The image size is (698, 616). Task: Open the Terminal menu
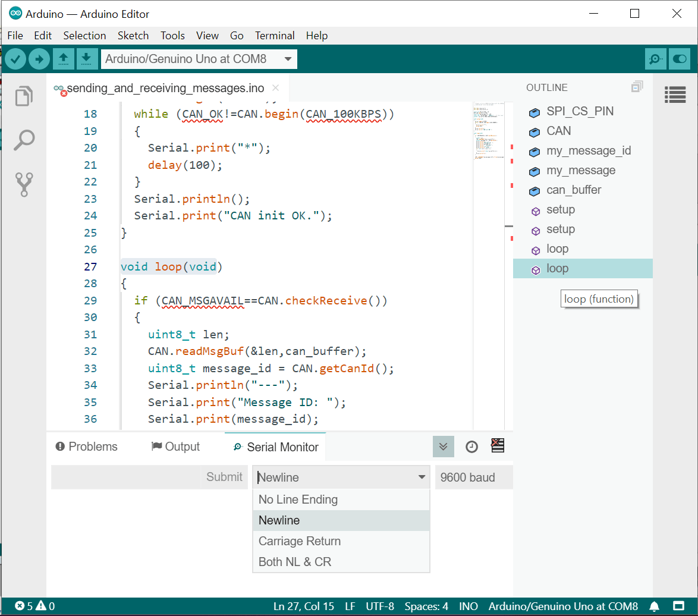click(x=275, y=36)
